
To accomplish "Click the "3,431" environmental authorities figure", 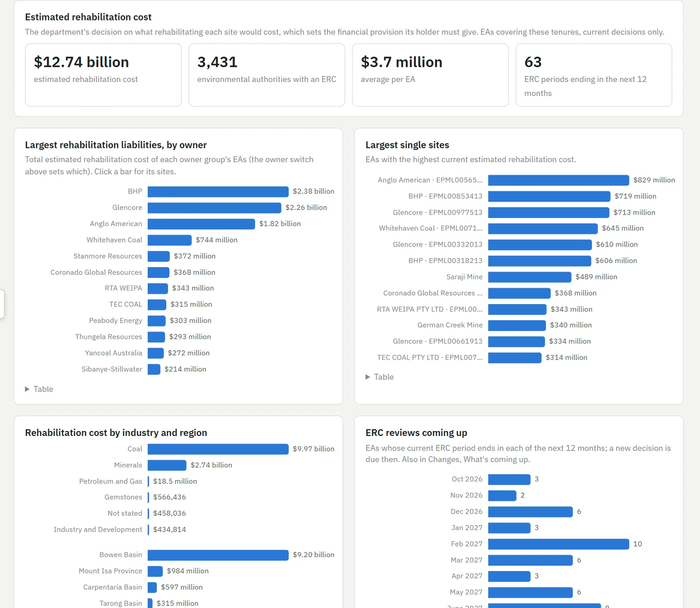I will (x=217, y=62).
